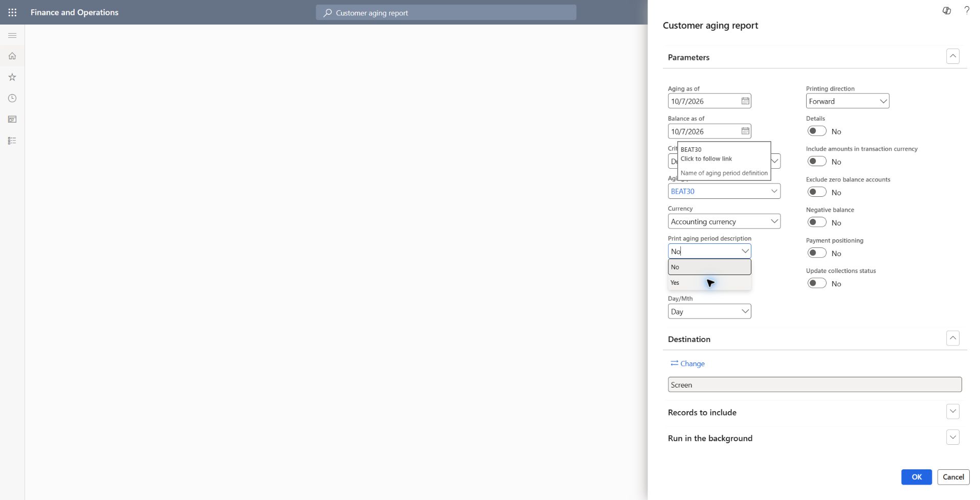Go to the Home icon in sidebar
This screenshot has height=500, width=980.
(x=12, y=56)
